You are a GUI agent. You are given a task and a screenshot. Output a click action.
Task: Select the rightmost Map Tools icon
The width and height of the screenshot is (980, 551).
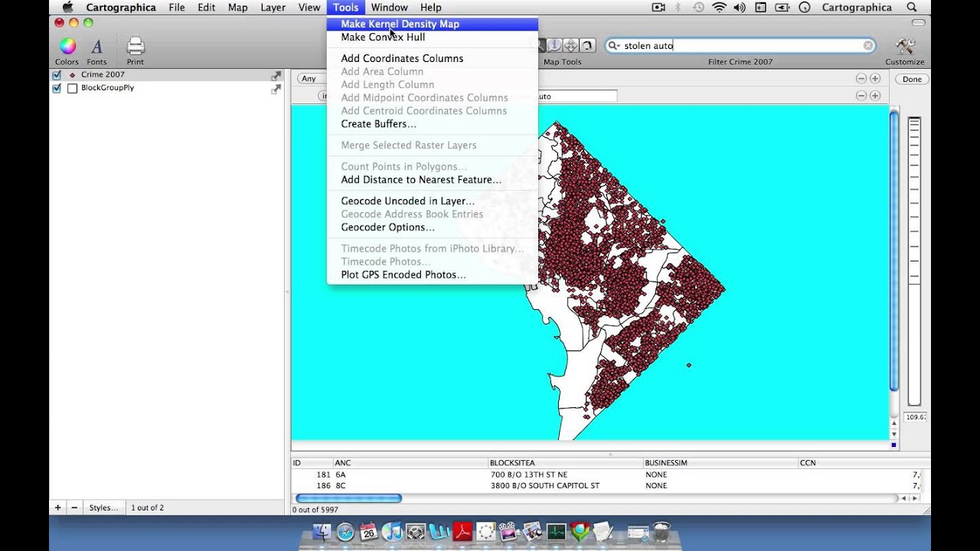(587, 46)
